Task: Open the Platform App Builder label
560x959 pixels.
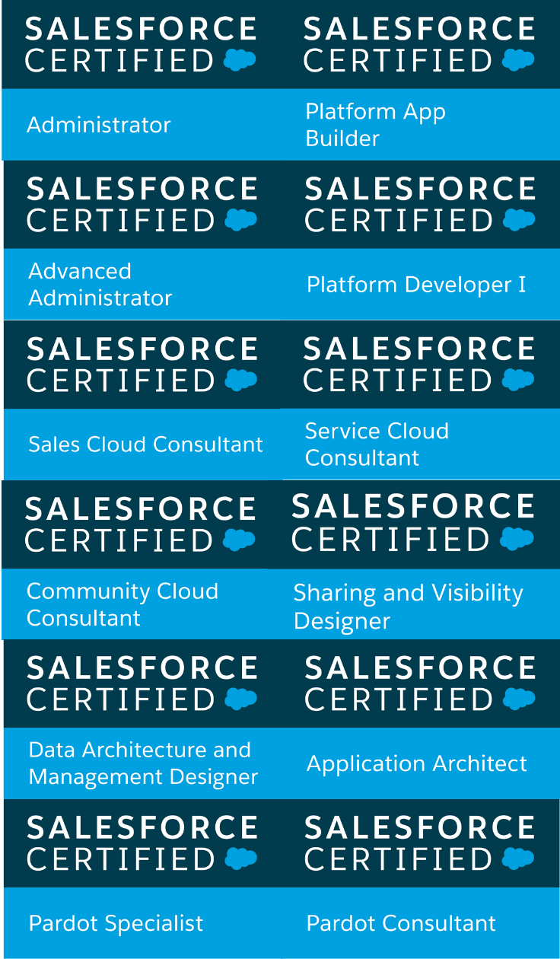Action: tap(376, 125)
